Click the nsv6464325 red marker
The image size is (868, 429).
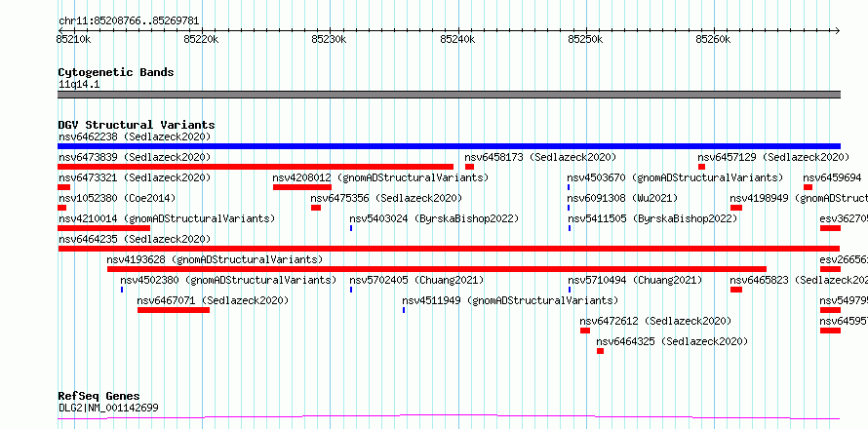600,351
